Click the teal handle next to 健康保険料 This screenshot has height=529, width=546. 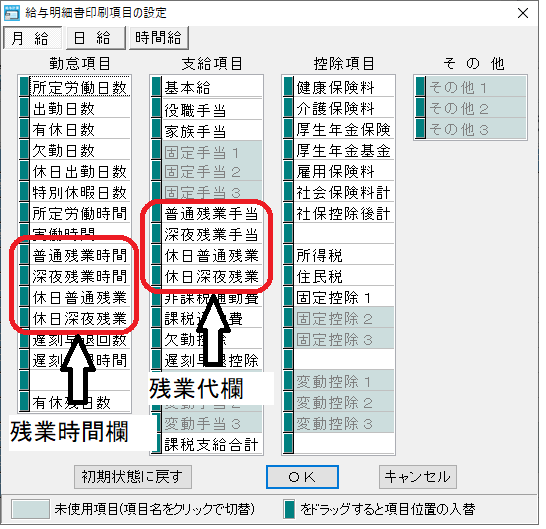(289, 86)
